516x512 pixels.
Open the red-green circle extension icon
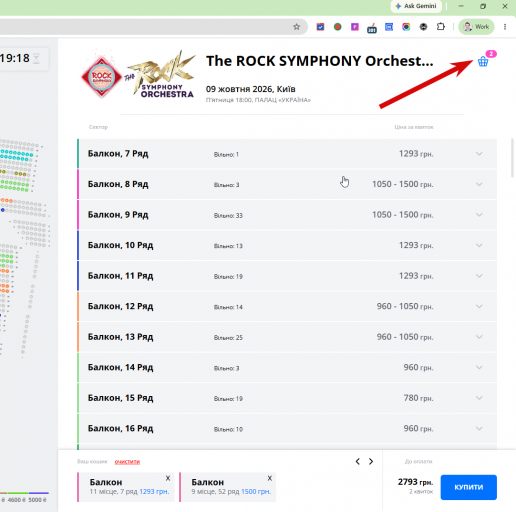coord(337,27)
